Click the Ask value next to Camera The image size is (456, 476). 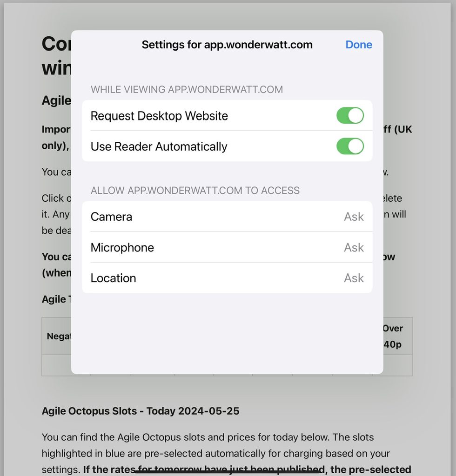[354, 217]
